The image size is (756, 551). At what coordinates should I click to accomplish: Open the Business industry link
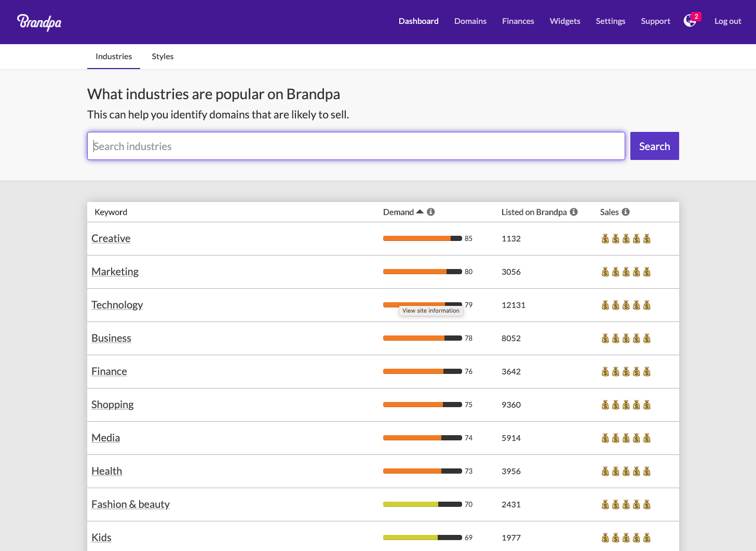(x=112, y=338)
